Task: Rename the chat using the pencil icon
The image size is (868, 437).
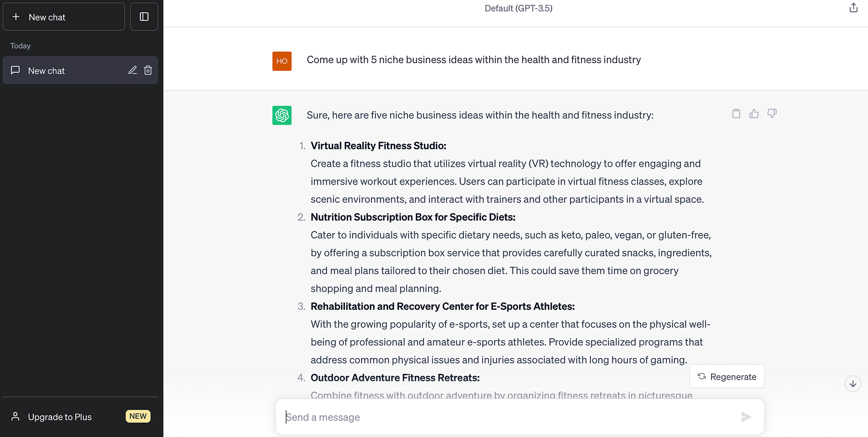Action: point(133,70)
